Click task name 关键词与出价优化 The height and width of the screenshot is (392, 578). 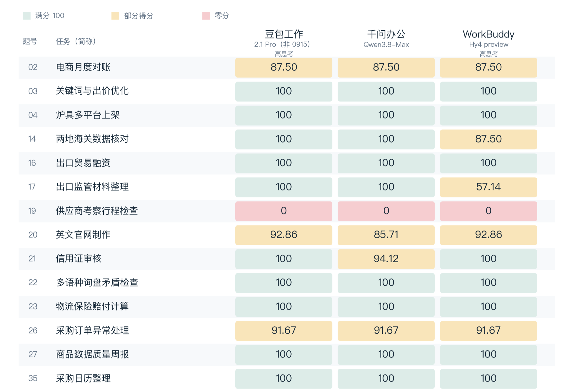92,91
